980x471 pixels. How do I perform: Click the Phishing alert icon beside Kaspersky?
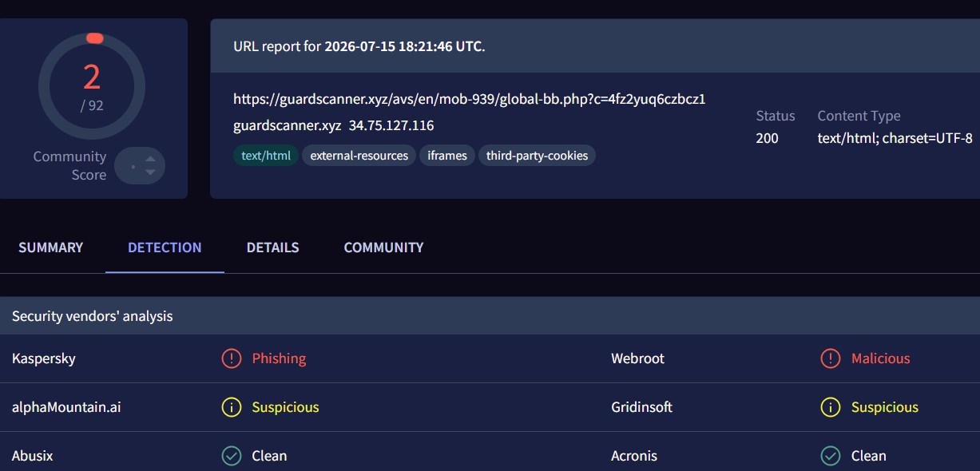point(231,358)
